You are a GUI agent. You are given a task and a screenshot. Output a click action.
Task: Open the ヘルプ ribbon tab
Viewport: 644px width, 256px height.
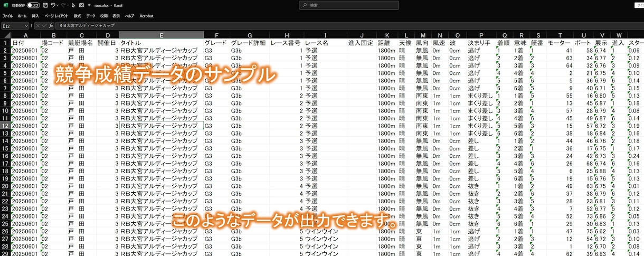[129, 16]
